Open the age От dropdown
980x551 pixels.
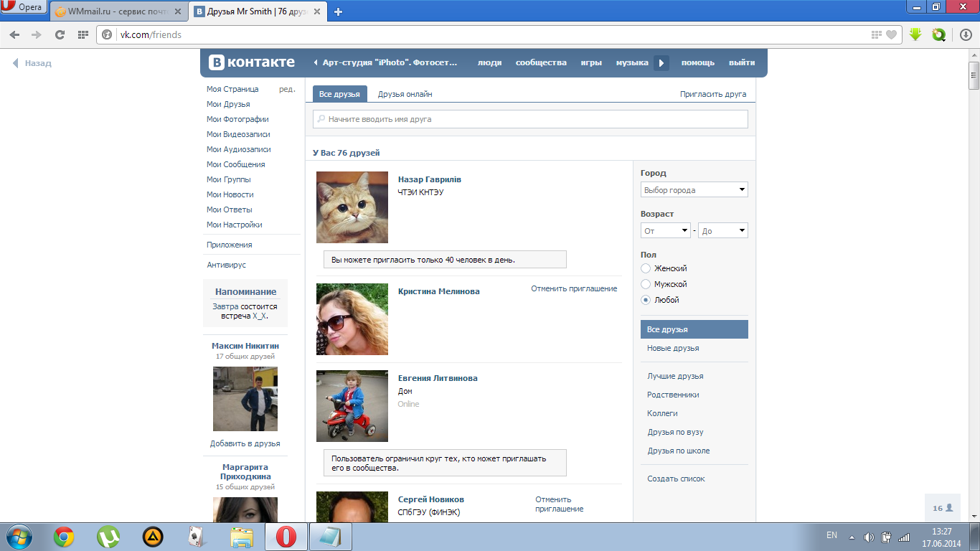[666, 231]
